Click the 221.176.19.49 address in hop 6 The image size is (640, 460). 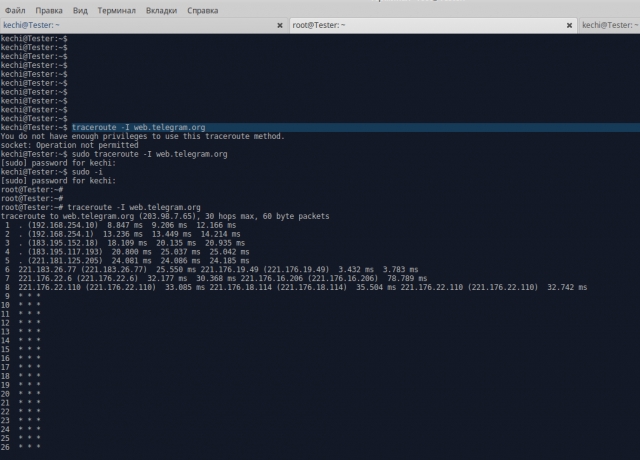[229, 269]
